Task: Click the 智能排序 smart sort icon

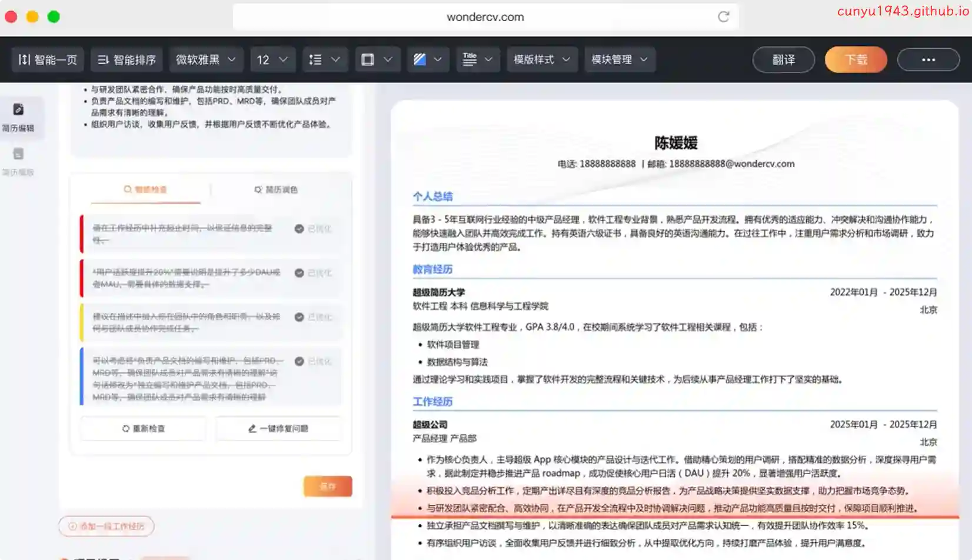Action: click(x=104, y=59)
